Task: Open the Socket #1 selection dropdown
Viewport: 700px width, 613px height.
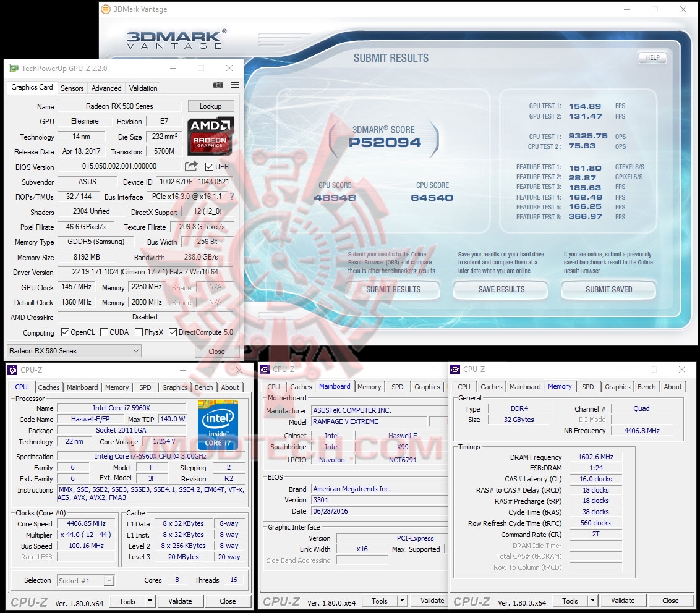Action: click(x=86, y=580)
